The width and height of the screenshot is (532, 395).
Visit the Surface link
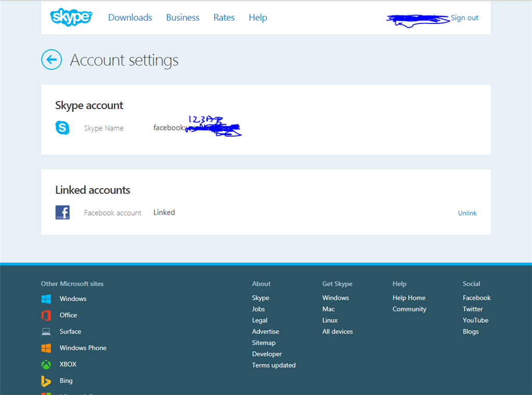[x=70, y=331]
